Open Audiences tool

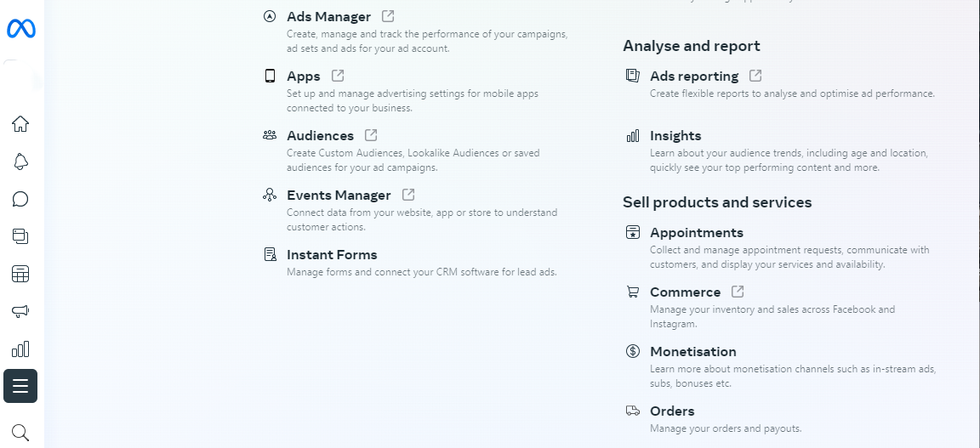click(x=320, y=135)
